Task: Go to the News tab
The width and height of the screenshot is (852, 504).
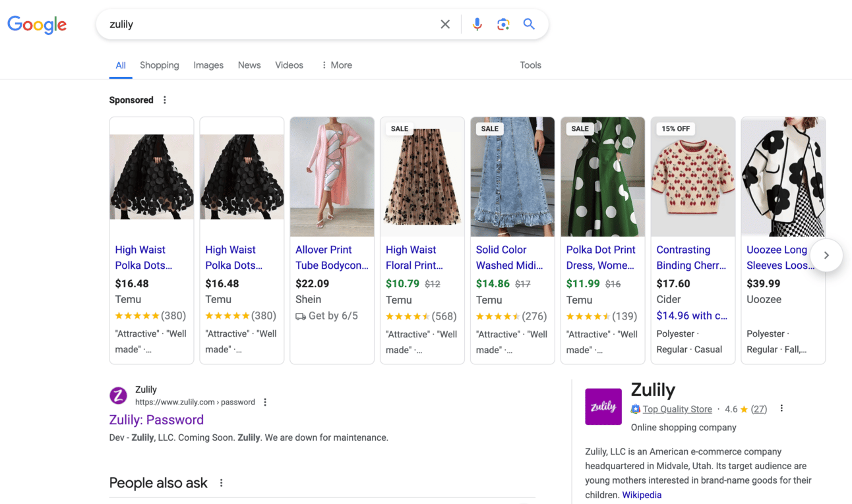Action: [249, 65]
